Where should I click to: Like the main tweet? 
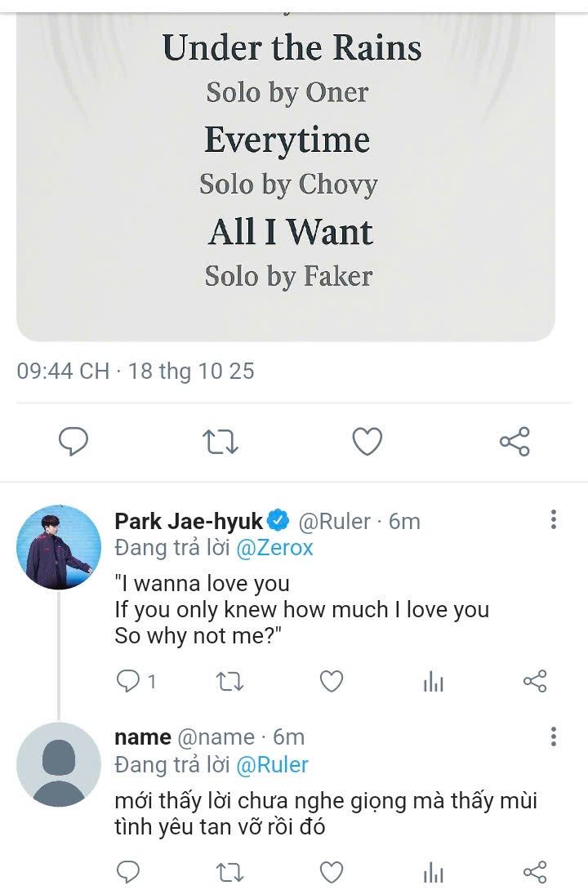coord(367,442)
